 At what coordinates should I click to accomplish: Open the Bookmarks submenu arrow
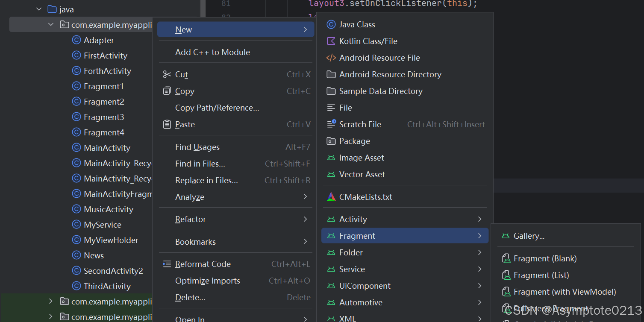pos(305,242)
